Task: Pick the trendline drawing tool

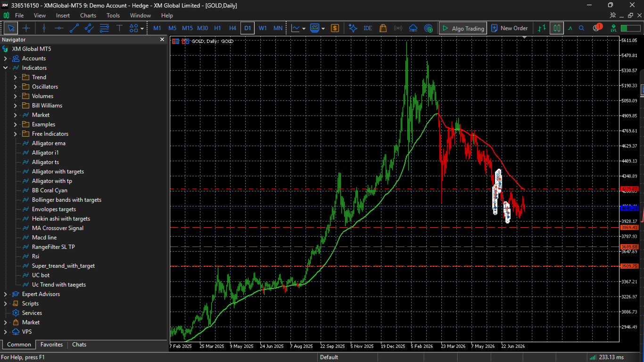Action: (74, 28)
